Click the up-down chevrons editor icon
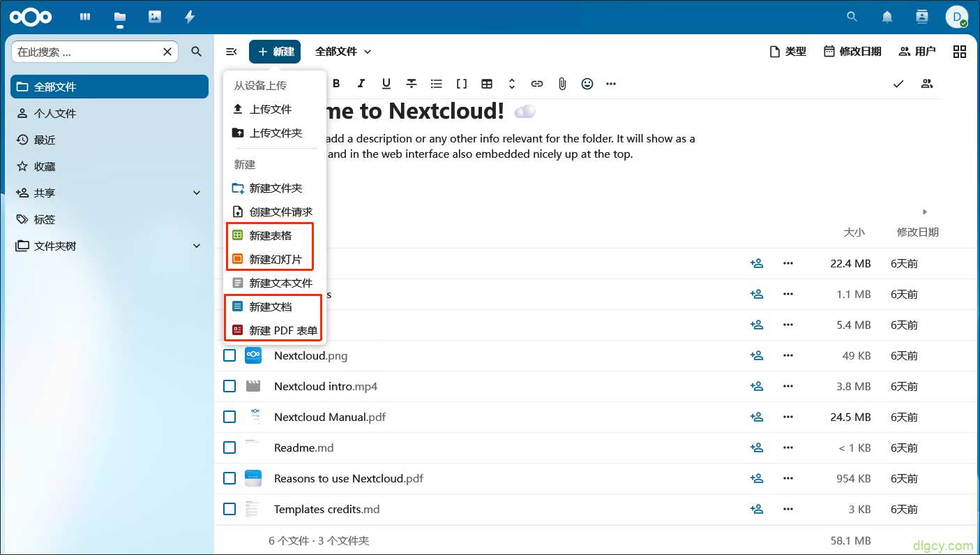This screenshot has height=555, width=980. pos(512,84)
